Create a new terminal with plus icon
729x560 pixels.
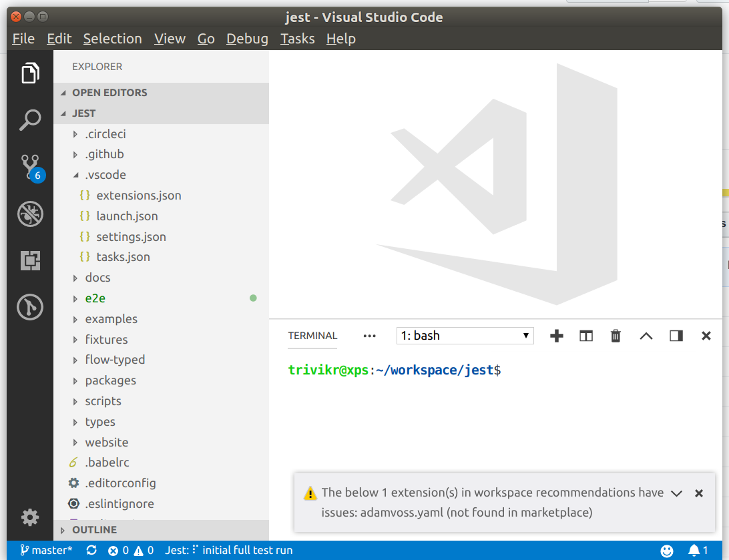tap(557, 336)
